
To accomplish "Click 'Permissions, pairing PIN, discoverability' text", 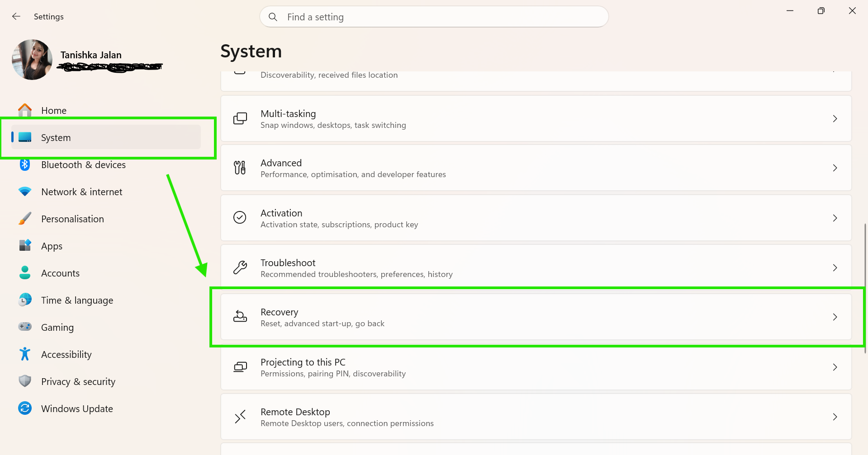I will [x=333, y=374].
